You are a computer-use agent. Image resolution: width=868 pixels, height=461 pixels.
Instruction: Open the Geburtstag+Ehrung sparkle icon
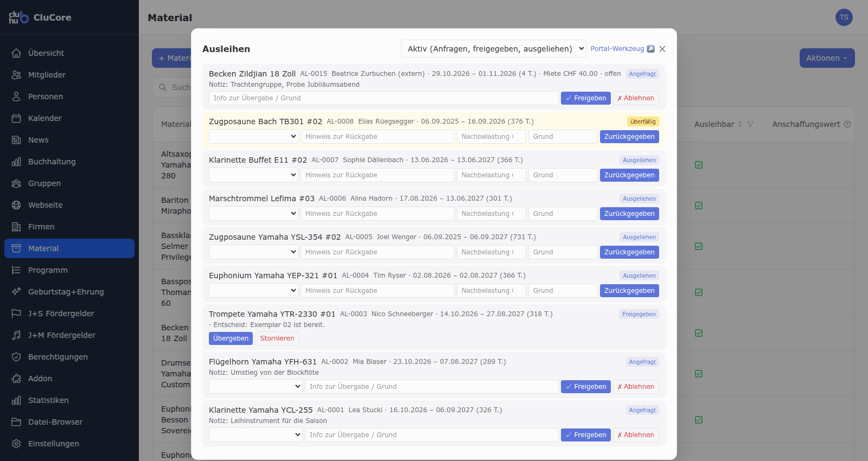coord(16,292)
